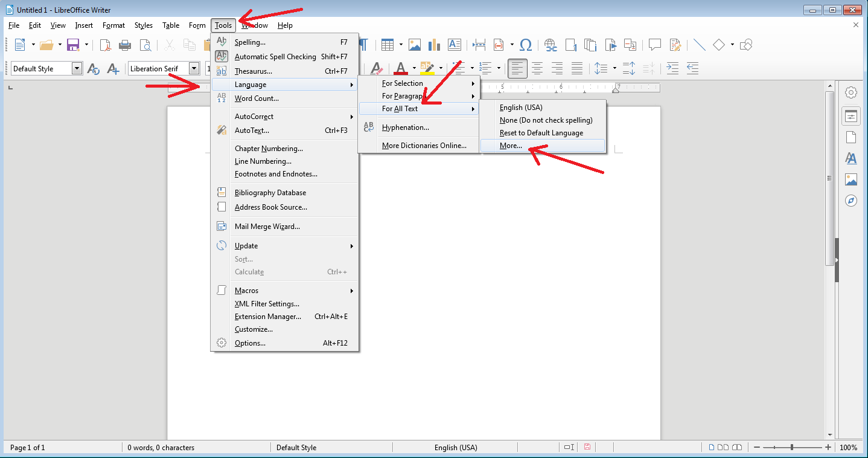Open the line spacing dropdown arrow

(614, 69)
